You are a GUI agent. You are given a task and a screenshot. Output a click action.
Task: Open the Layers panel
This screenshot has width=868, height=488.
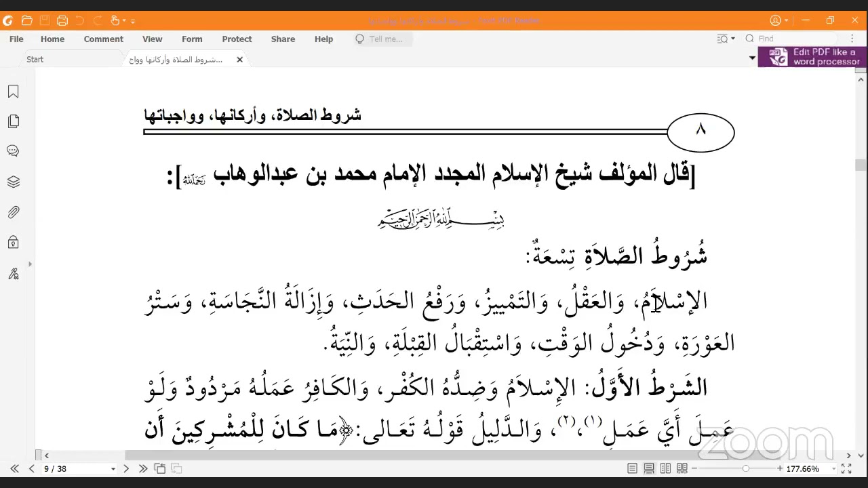tap(13, 182)
